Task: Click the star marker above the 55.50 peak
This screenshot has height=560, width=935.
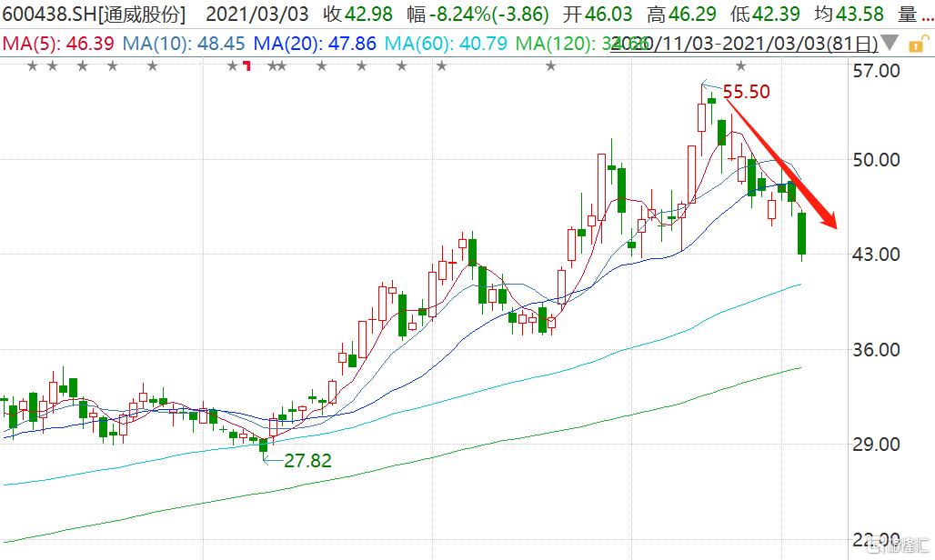Action: pos(740,65)
